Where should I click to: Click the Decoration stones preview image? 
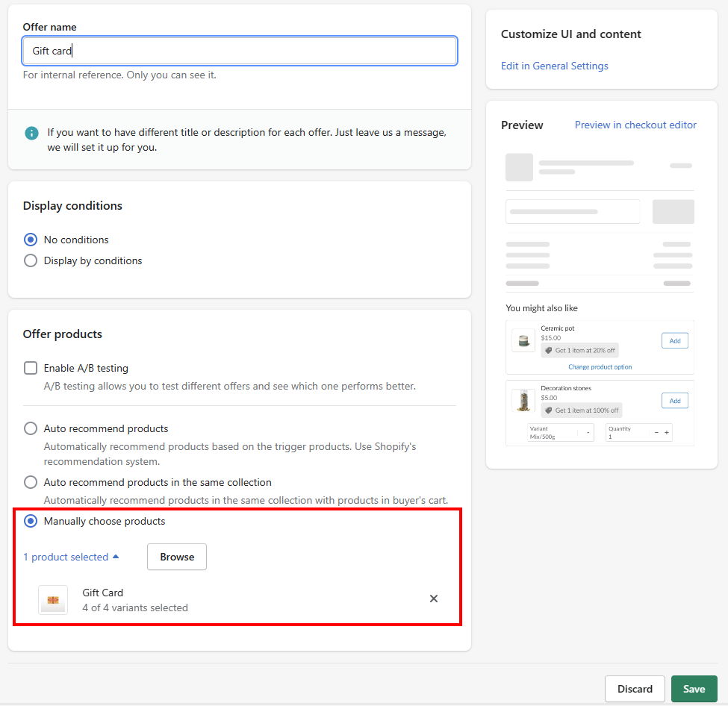pos(523,400)
